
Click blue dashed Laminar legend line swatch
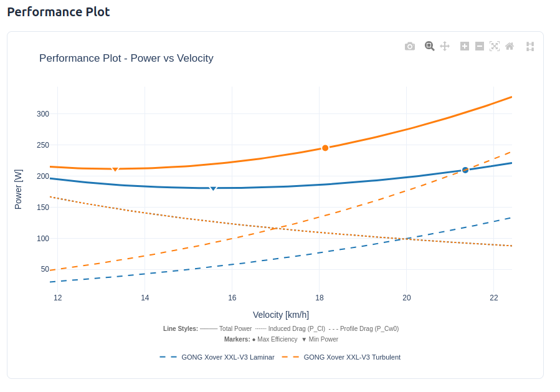click(168, 357)
